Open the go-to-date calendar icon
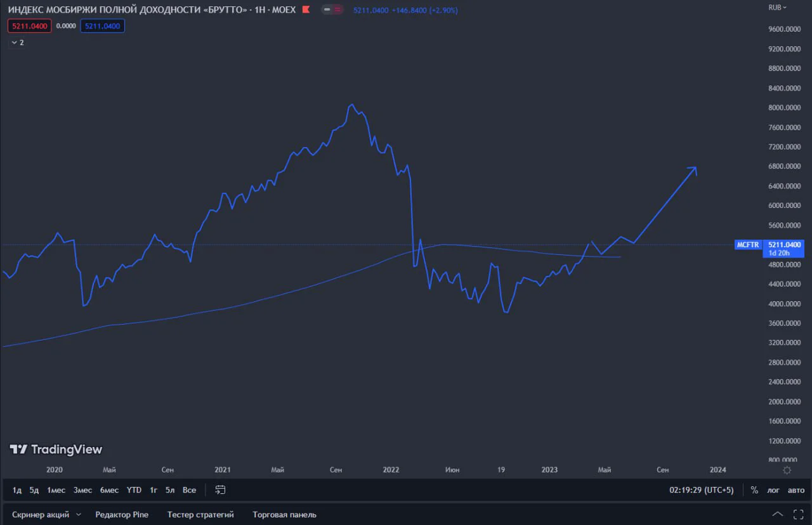The image size is (812, 525). [220, 490]
